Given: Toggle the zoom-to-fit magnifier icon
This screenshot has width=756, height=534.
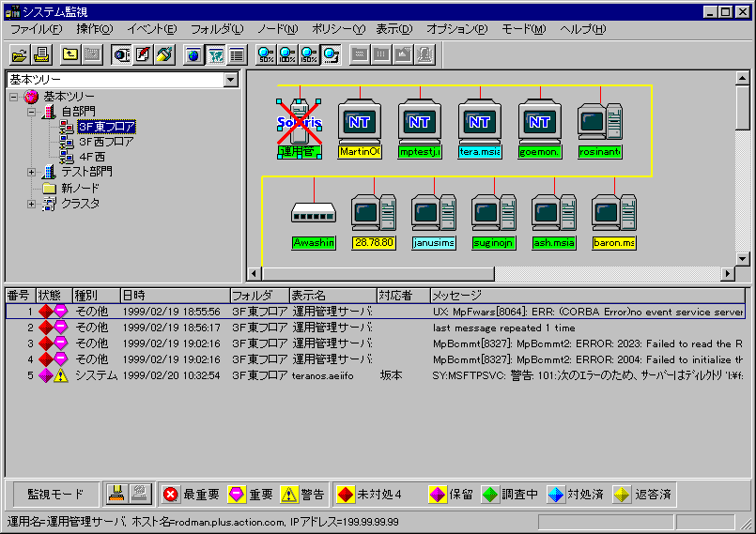Looking at the screenshot, I should [x=331, y=55].
